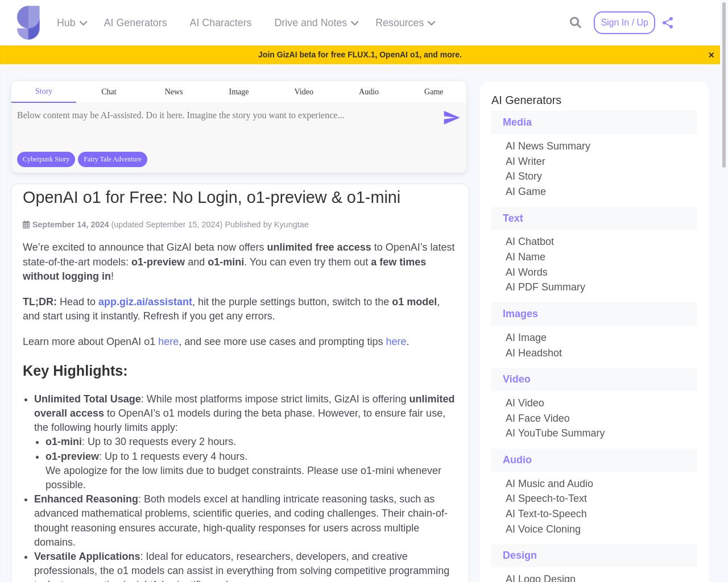Open the first 'here' link about OpenAI o1
This screenshot has height=582, width=728.
coord(168,342)
